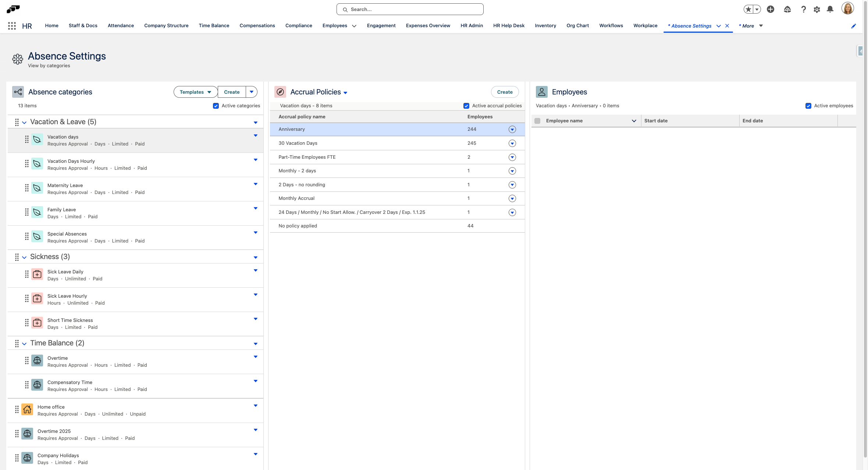The width and height of the screenshot is (868, 470).
Task: Uncheck Active categories checkbox
Action: [216, 106]
